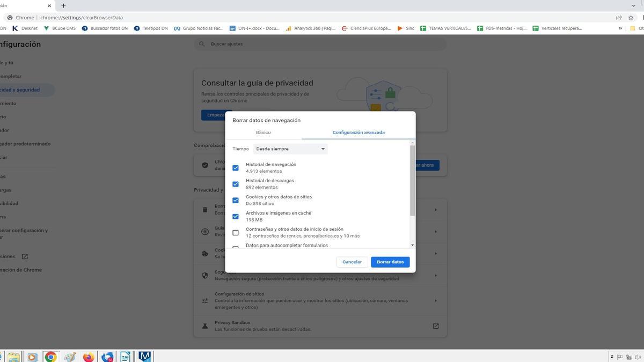
Task: Bookmark this page with star icon
Action: click(x=631, y=18)
